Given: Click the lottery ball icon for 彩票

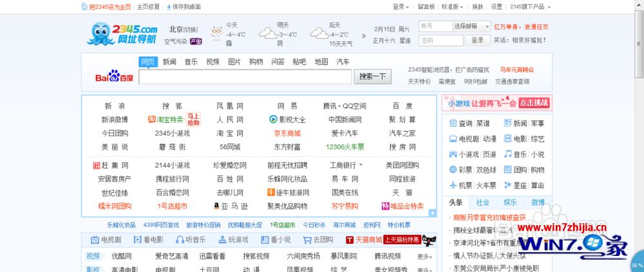Looking at the screenshot, I should pos(453,169).
